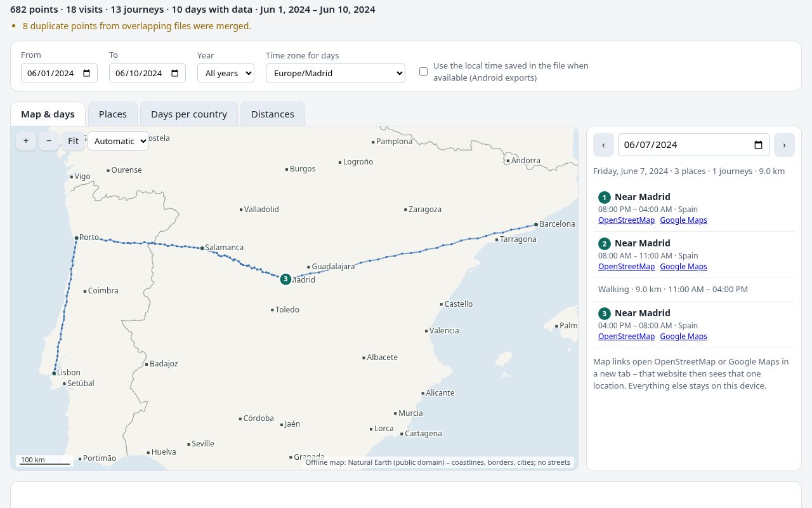Open Google Maps link for place 3
This screenshot has width=812, height=508.
(x=683, y=337)
